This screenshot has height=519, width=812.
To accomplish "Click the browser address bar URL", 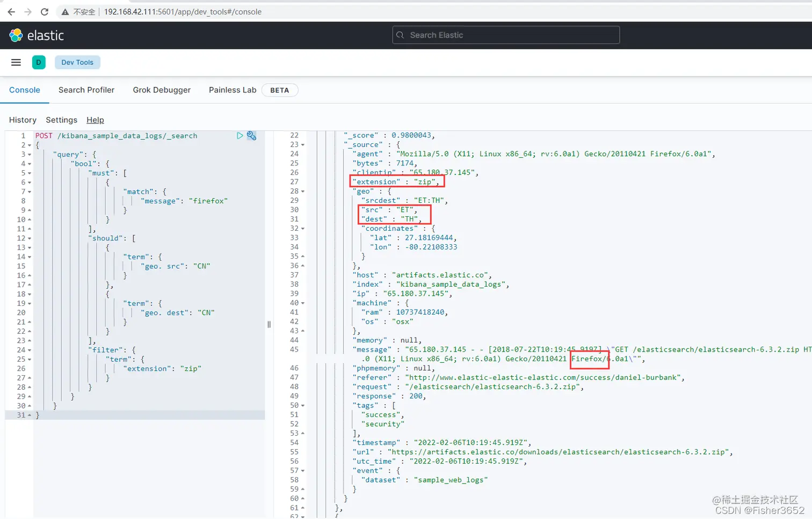I will [183, 12].
